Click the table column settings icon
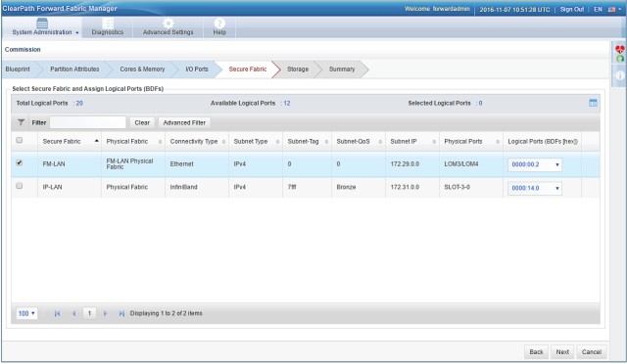 pyautogui.click(x=593, y=103)
